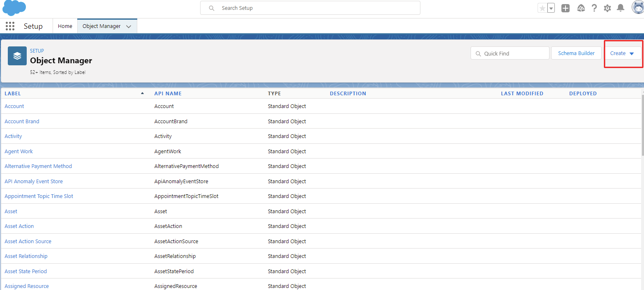Click the Object Manager layers icon
The height and width of the screenshot is (290, 644).
pos(17,56)
